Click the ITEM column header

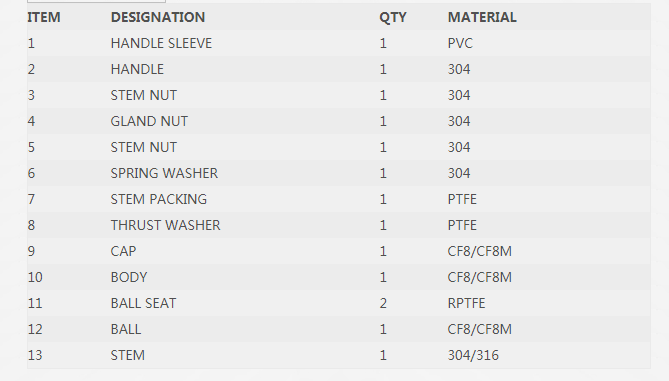[44, 17]
